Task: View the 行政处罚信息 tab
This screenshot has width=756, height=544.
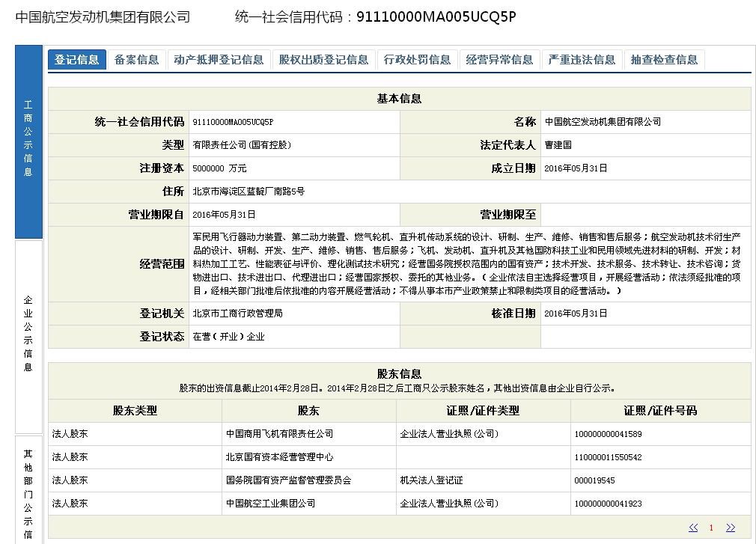Action: pos(417,60)
